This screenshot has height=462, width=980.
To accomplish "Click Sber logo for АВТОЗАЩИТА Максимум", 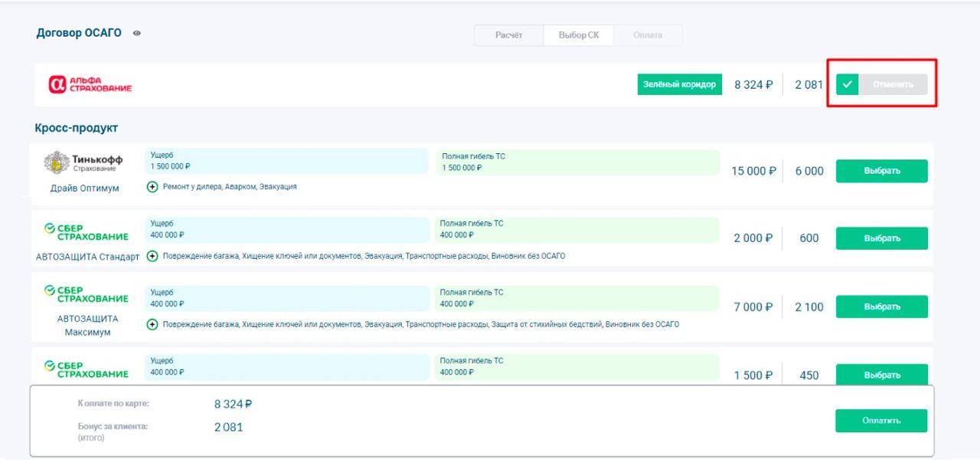I will (x=86, y=293).
